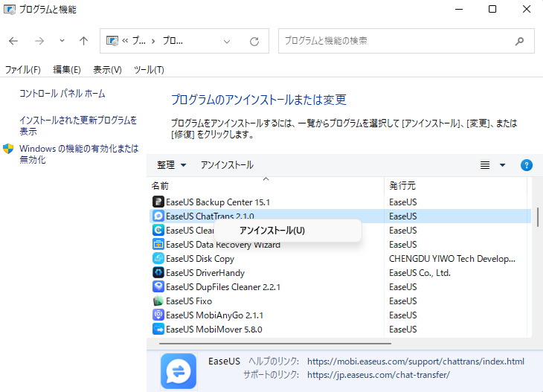Open help with the blue question mark
The width and height of the screenshot is (543, 392).
[527, 165]
